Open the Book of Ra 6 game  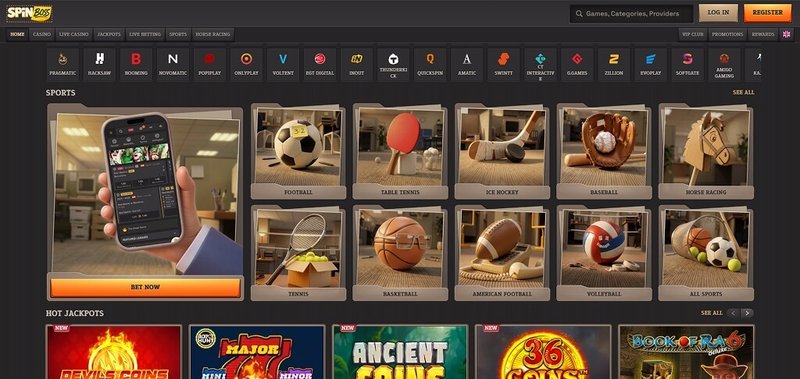[x=686, y=352]
